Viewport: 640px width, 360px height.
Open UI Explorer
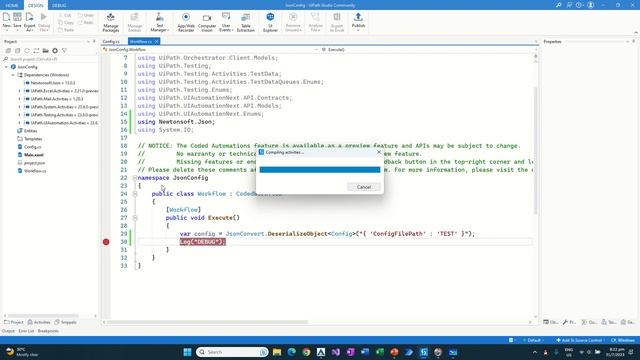(270, 22)
